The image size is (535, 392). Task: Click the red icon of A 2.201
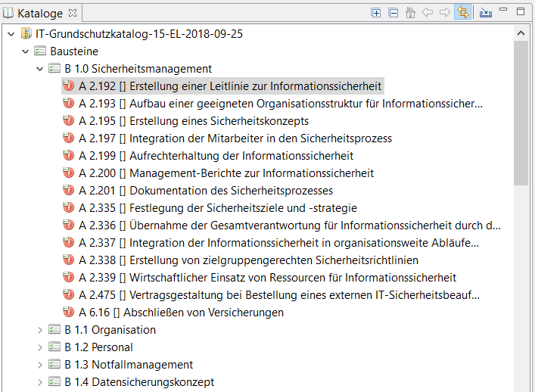click(69, 190)
